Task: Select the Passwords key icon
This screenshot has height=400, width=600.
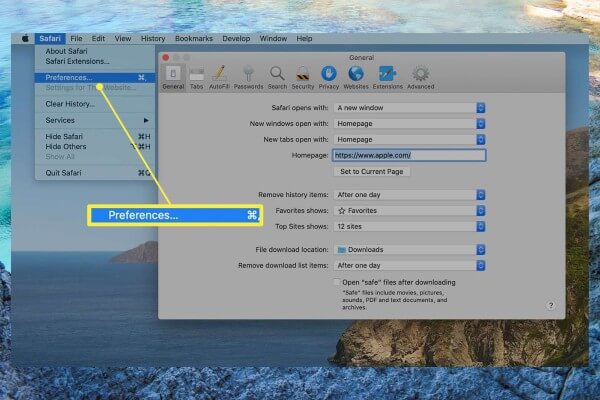Action: click(250, 77)
